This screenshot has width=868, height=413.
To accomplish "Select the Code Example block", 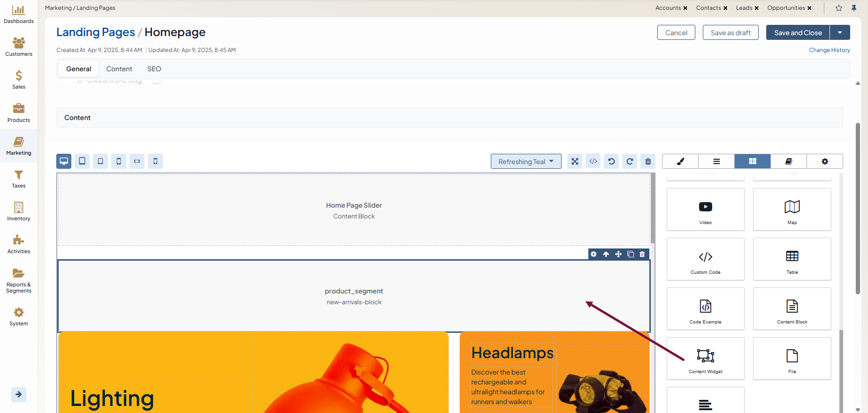I will tap(706, 309).
